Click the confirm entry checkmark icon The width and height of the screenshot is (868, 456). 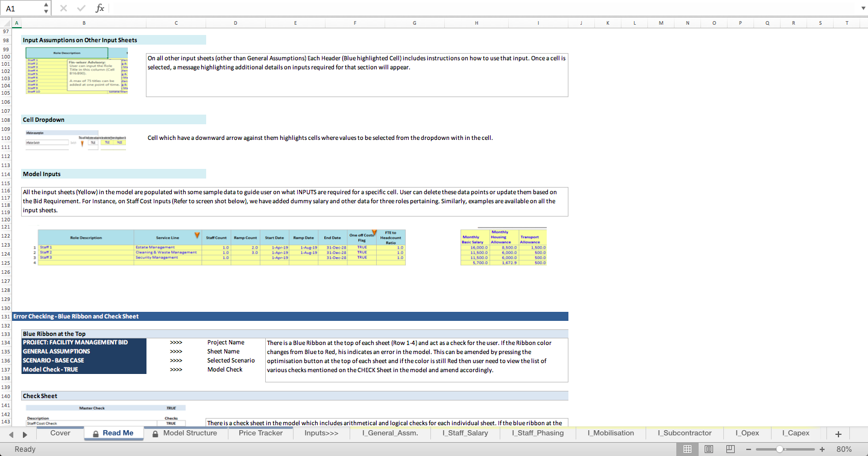pyautogui.click(x=81, y=8)
